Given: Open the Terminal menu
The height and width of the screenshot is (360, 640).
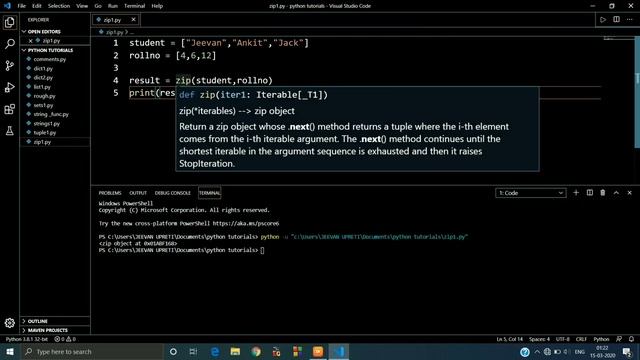Looking at the screenshot, I should coord(135,6).
